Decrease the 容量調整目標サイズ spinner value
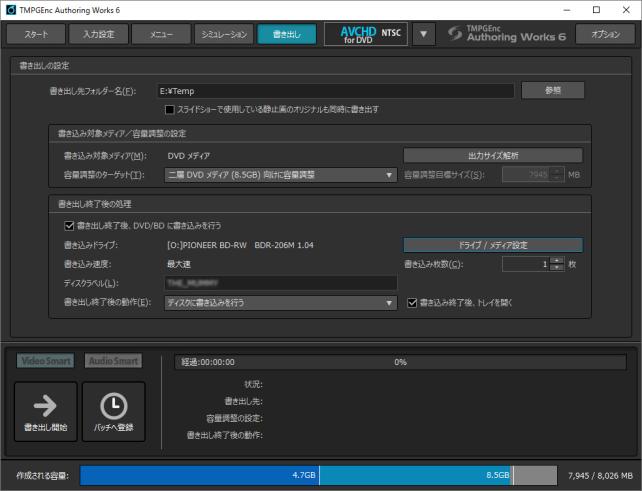The image size is (642, 491). coord(556,179)
